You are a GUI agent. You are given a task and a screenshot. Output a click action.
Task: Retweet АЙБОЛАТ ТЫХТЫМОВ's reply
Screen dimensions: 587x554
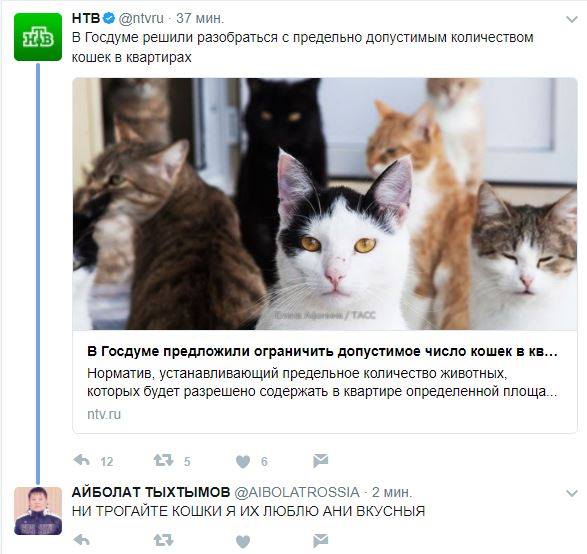(x=163, y=540)
